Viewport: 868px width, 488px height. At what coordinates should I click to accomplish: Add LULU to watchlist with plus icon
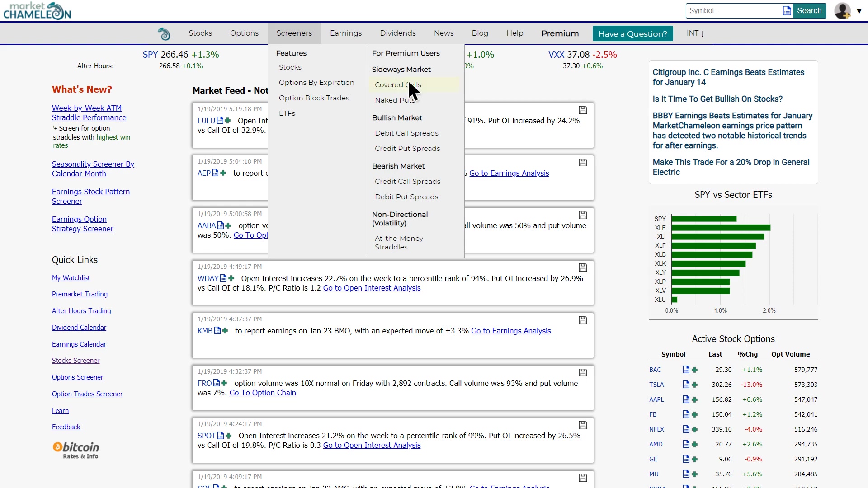pyautogui.click(x=228, y=121)
